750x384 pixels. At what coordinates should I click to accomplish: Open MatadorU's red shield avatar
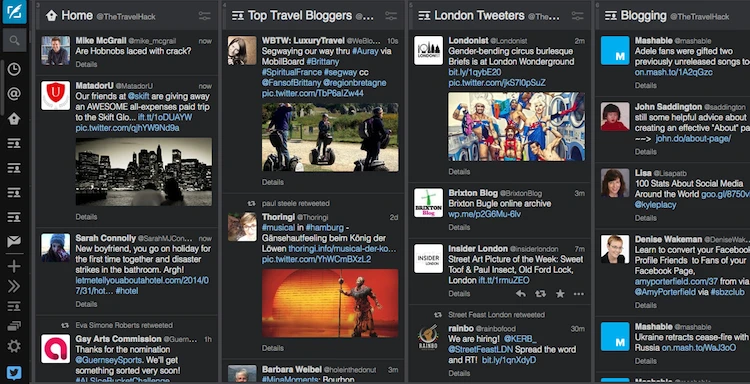click(55, 95)
